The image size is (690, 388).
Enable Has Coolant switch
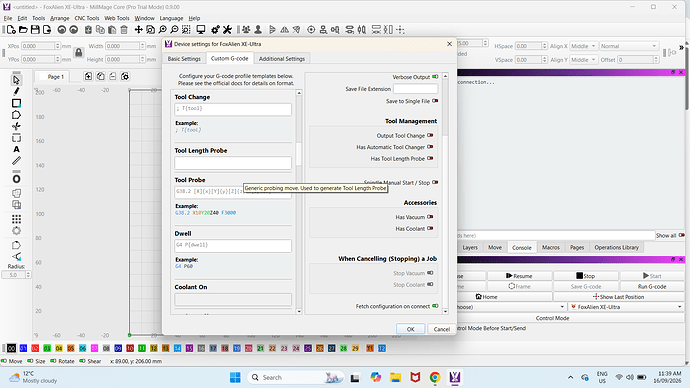coord(430,228)
